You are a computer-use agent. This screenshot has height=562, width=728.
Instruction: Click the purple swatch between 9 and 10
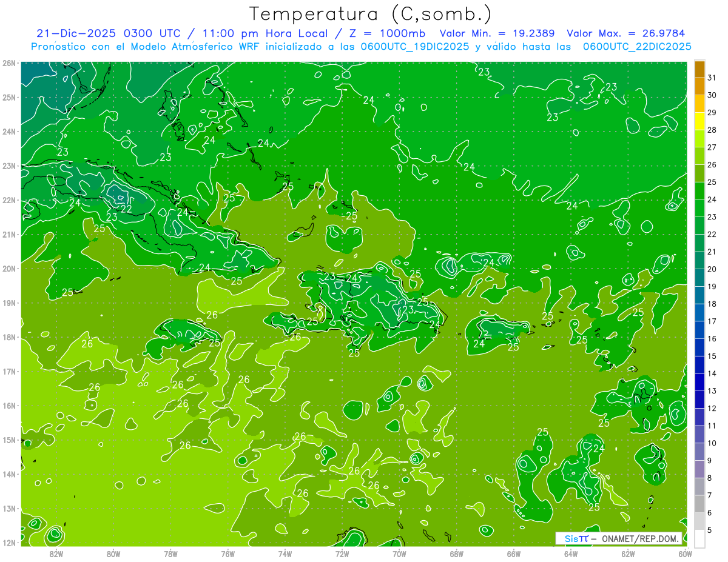point(699,452)
